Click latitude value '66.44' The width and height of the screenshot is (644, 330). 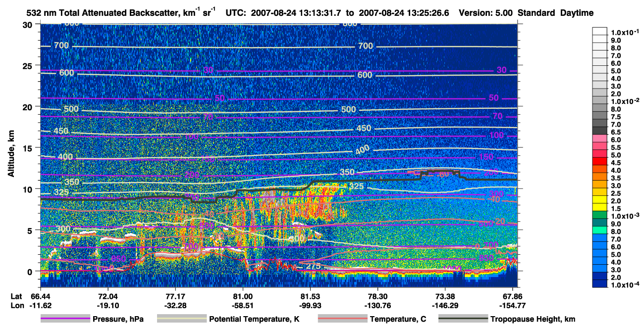click(x=40, y=296)
